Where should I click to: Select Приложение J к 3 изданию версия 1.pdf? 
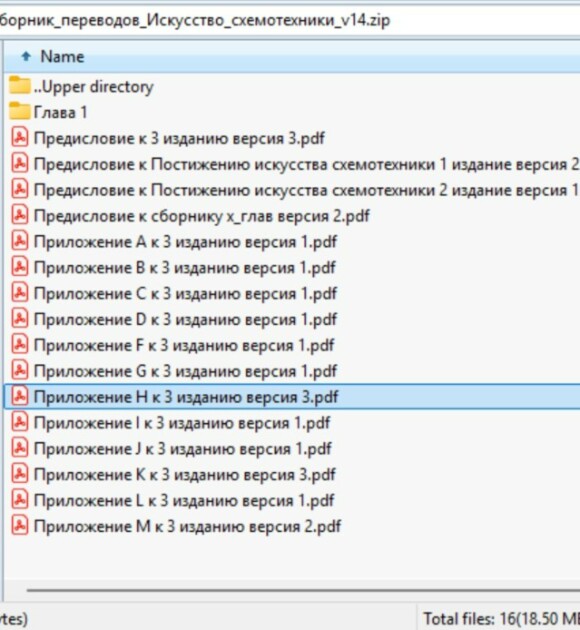coord(292,448)
